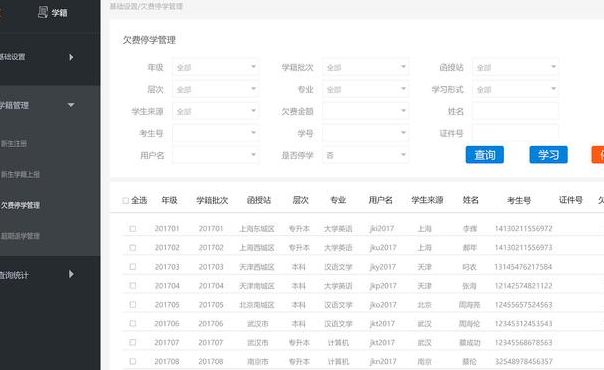Select 欠费停学管理 sidebar item
The width and height of the screenshot is (604, 370).
point(20,205)
